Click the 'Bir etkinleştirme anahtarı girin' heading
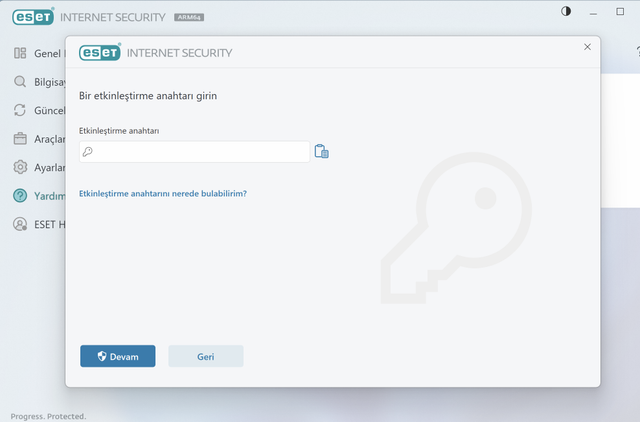Screen dimensions: 640x422 click(x=148, y=96)
